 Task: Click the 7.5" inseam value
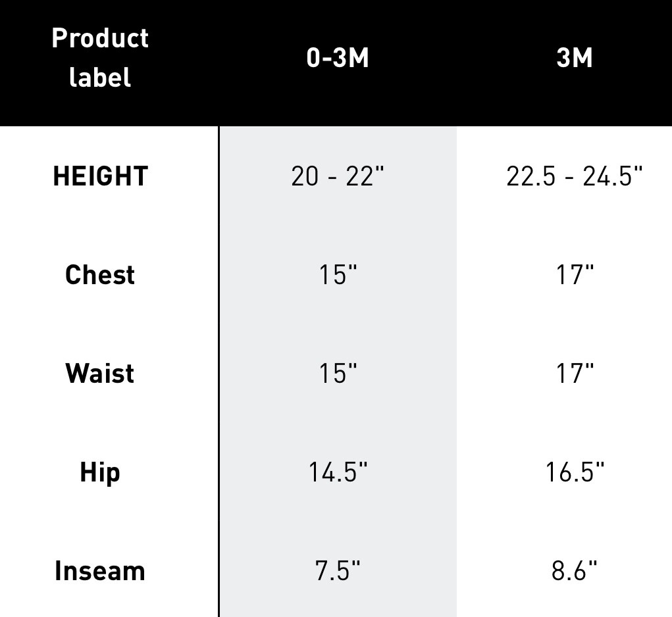(338, 571)
